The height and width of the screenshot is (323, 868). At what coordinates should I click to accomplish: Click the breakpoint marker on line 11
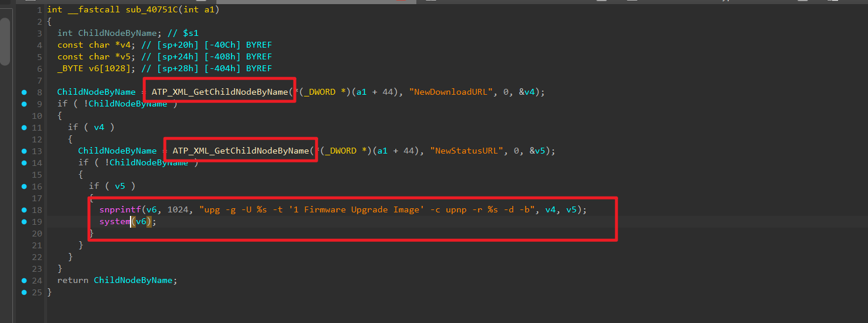24,128
